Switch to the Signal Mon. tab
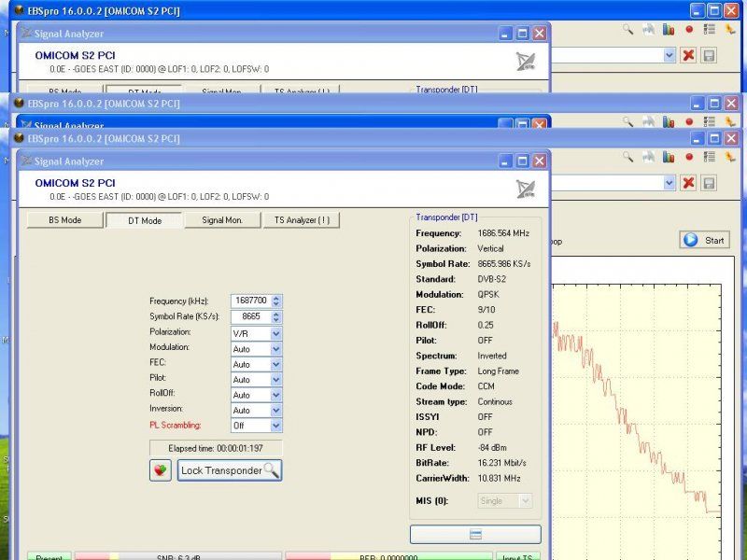747x560 pixels. click(x=222, y=220)
